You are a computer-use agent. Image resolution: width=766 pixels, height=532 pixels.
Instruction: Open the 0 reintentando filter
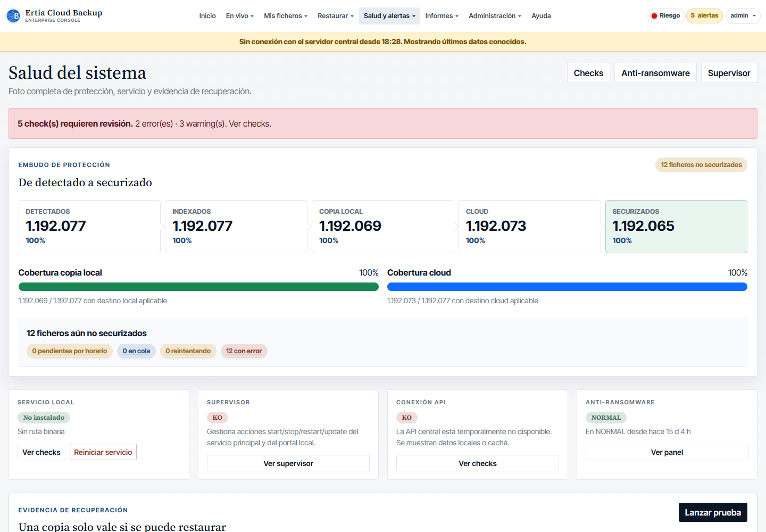click(x=188, y=351)
